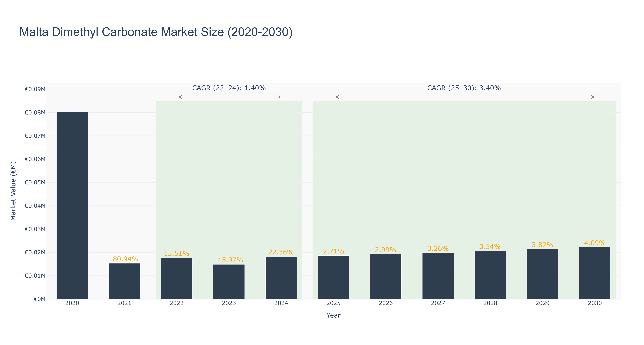This screenshot has width=644, height=345.
Task: Click the 2025 x-axis year label
Action: [x=333, y=303]
